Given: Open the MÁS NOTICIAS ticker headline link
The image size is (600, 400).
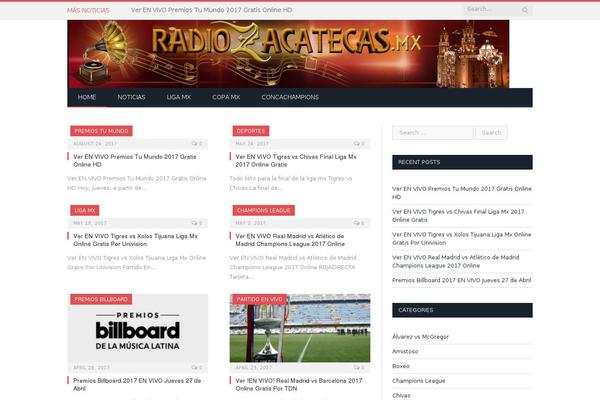Looking at the screenshot, I should point(211,10).
